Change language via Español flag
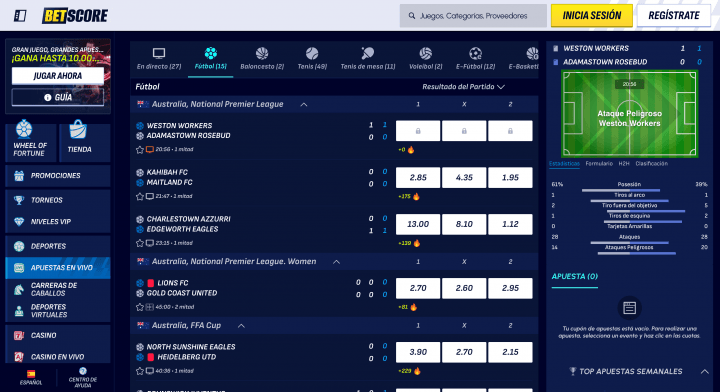Viewport: 720px width, 392px height. [31, 377]
